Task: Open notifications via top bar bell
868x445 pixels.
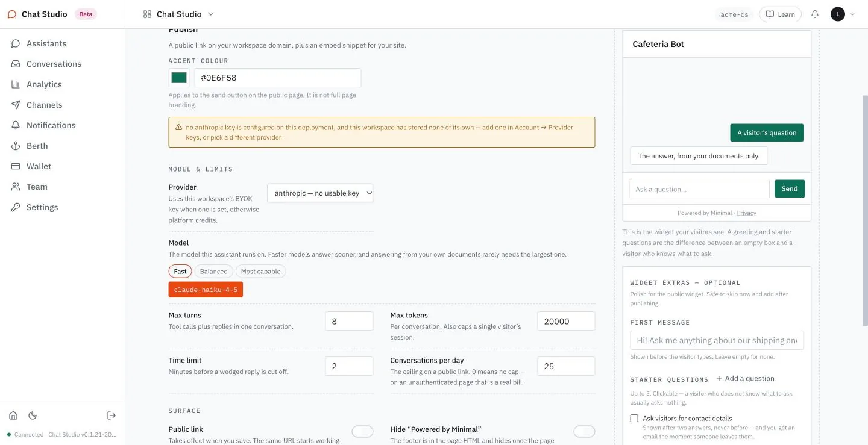Action: (x=815, y=14)
